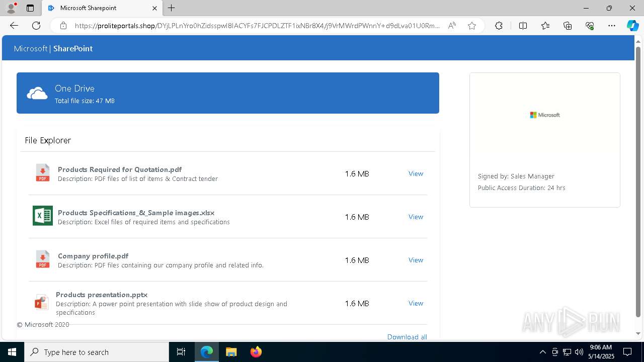
Task: Click PDF icon for Products Required for Quotation
Action: [43, 173]
